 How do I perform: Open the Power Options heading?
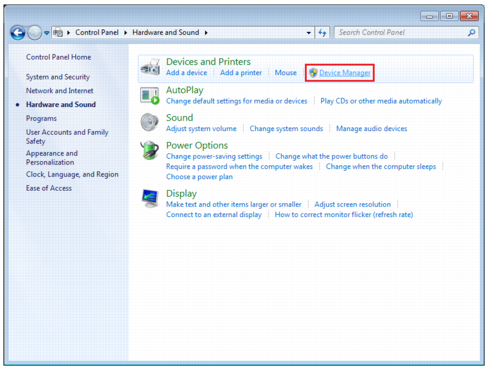(x=197, y=145)
